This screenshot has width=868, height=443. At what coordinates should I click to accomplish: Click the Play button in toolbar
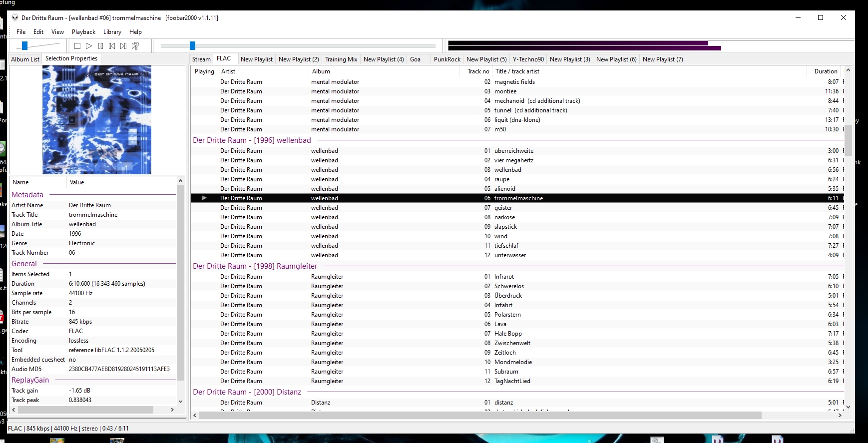click(x=89, y=46)
